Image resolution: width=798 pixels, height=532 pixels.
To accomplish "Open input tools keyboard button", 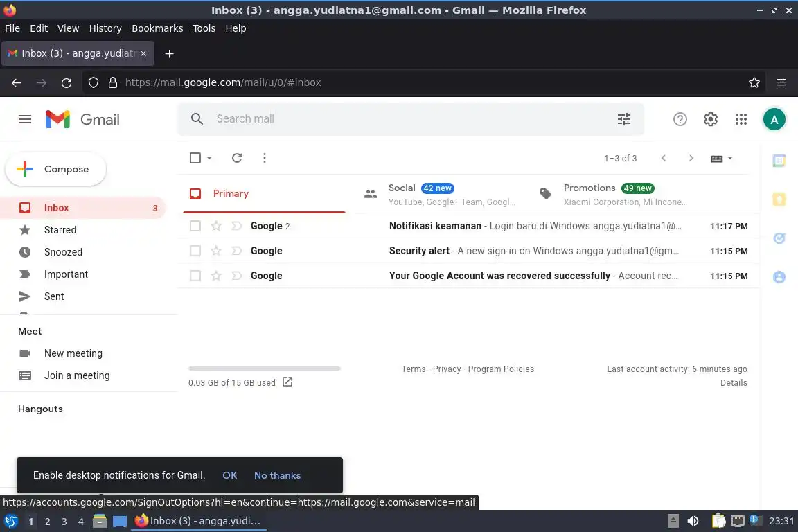I will 716,159.
